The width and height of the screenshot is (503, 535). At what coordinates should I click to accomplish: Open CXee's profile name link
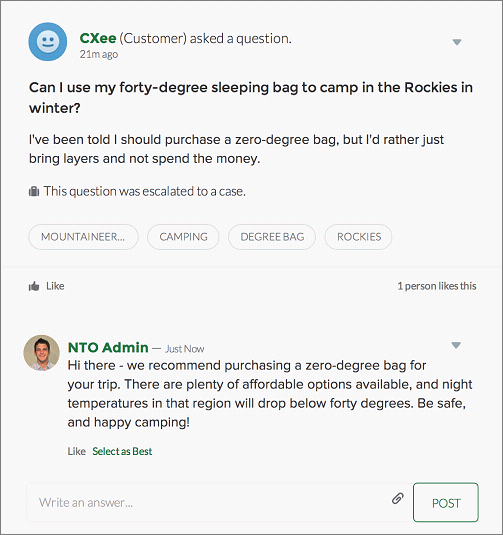[98, 38]
